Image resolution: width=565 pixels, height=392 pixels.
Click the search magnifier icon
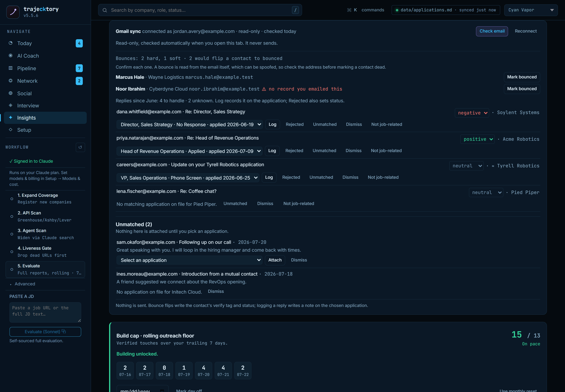point(105,10)
